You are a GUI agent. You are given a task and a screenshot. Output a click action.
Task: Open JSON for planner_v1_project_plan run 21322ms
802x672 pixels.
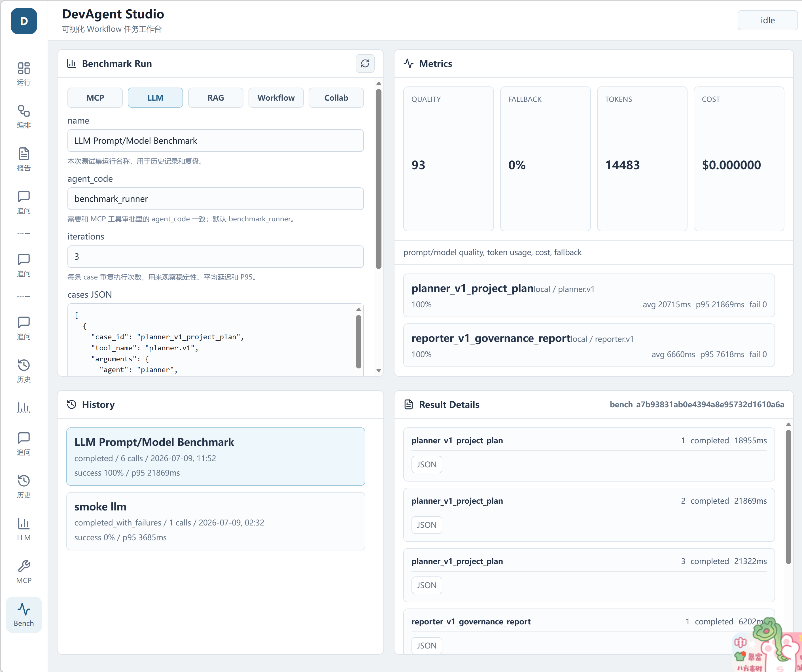(427, 585)
